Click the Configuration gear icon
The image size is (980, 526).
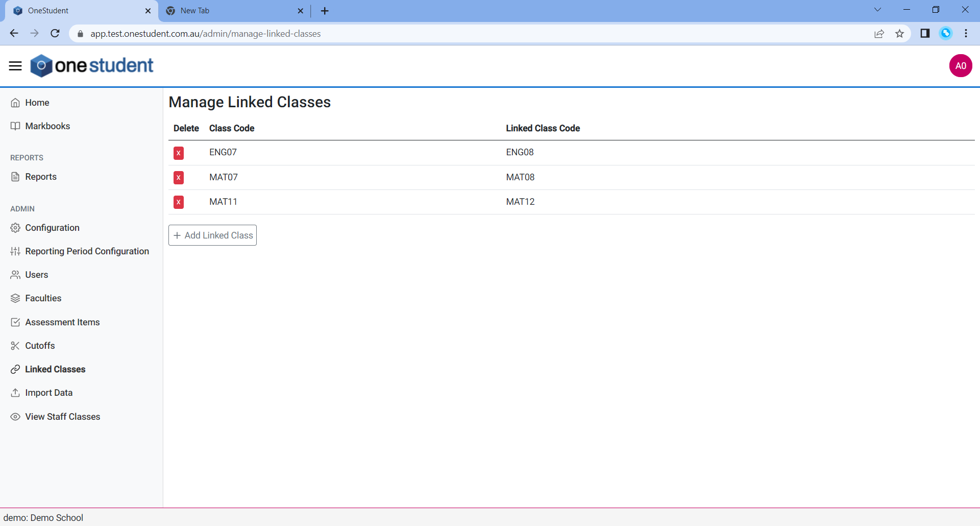[x=15, y=228]
